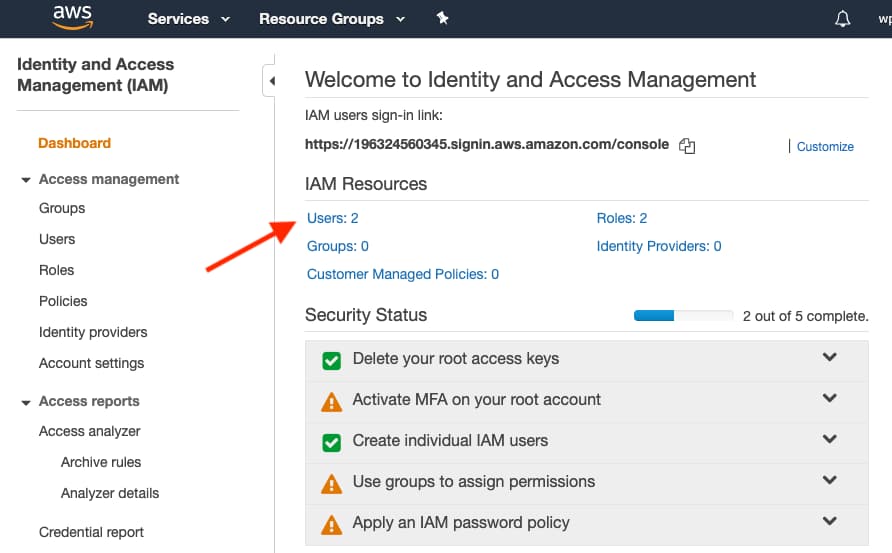Image resolution: width=892 pixels, height=553 pixels.
Task: Select Dashboard in the sidebar
Action: point(75,143)
